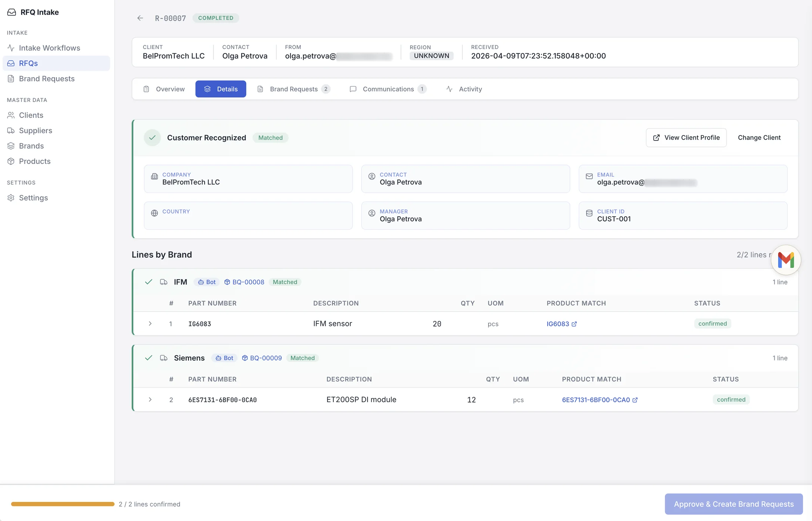Click the CUST-001 client ID field

[x=683, y=216]
